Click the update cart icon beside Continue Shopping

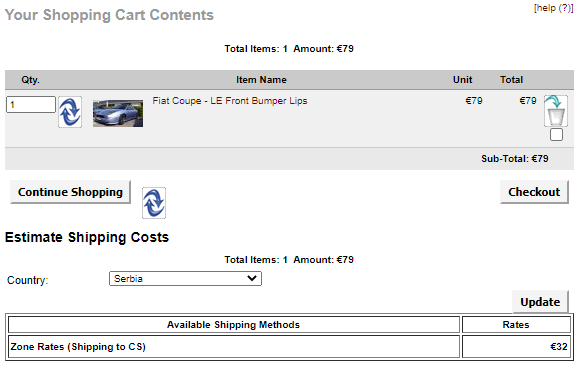(154, 203)
